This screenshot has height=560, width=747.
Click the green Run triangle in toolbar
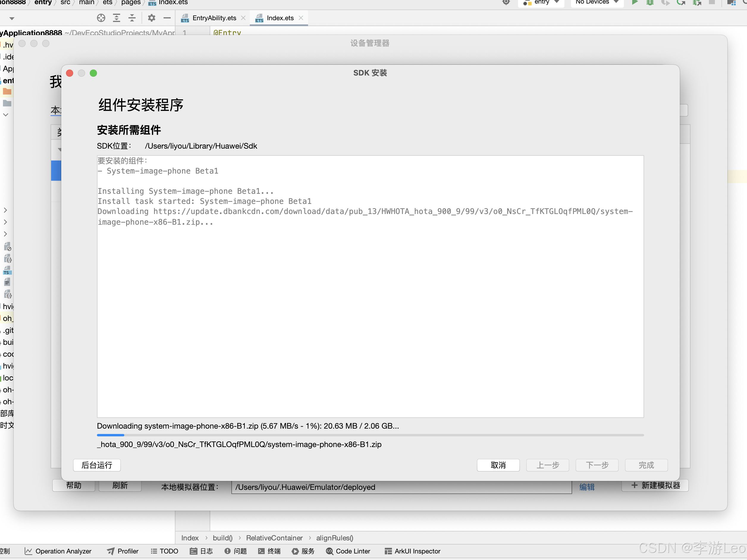pyautogui.click(x=635, y=2)
